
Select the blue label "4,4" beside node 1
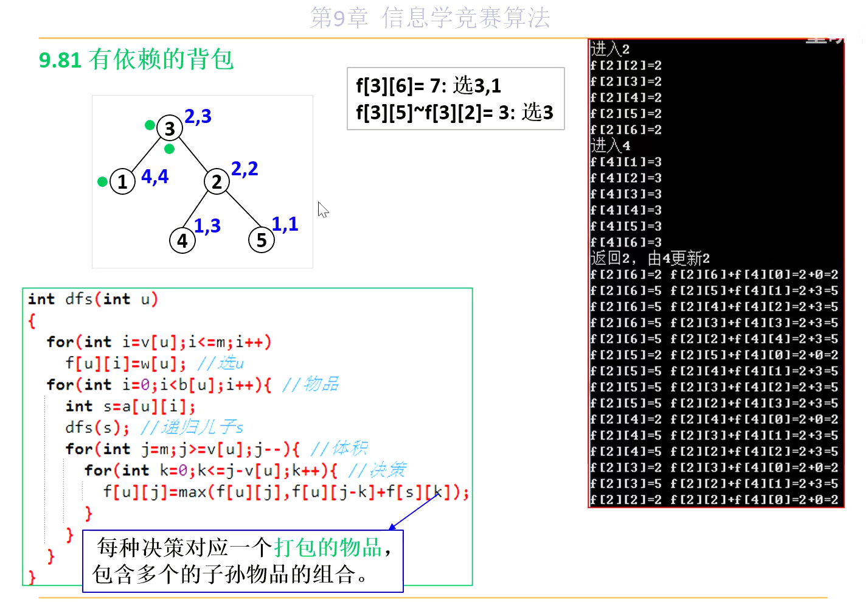click(x=155, y=176)
